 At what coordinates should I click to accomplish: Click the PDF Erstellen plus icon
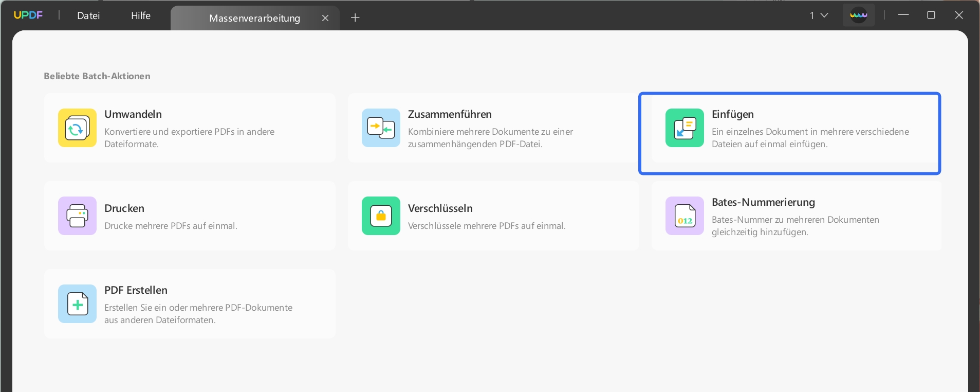pos(77,304)
